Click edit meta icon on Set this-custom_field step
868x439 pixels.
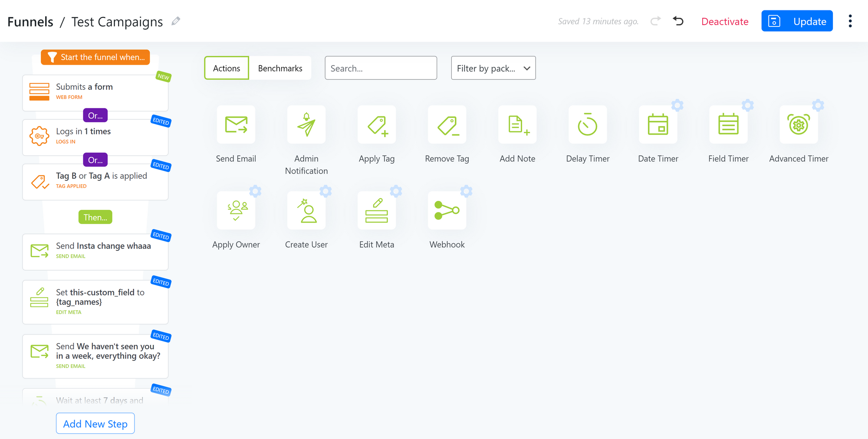[39, 298]
